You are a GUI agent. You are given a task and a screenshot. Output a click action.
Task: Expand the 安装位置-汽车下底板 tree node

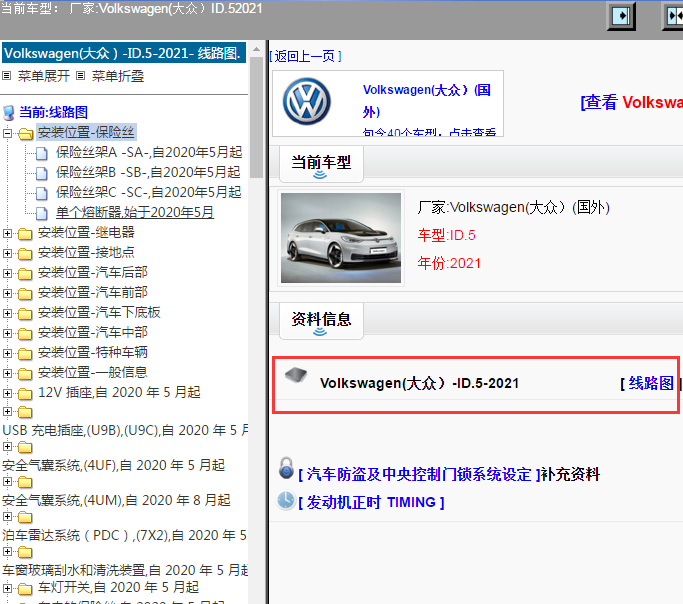7,313
